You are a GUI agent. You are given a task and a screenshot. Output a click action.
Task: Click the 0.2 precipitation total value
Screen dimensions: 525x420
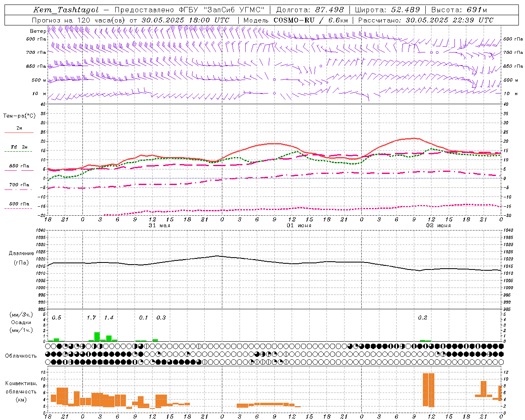pyautogui.click(x=422, y=318)
